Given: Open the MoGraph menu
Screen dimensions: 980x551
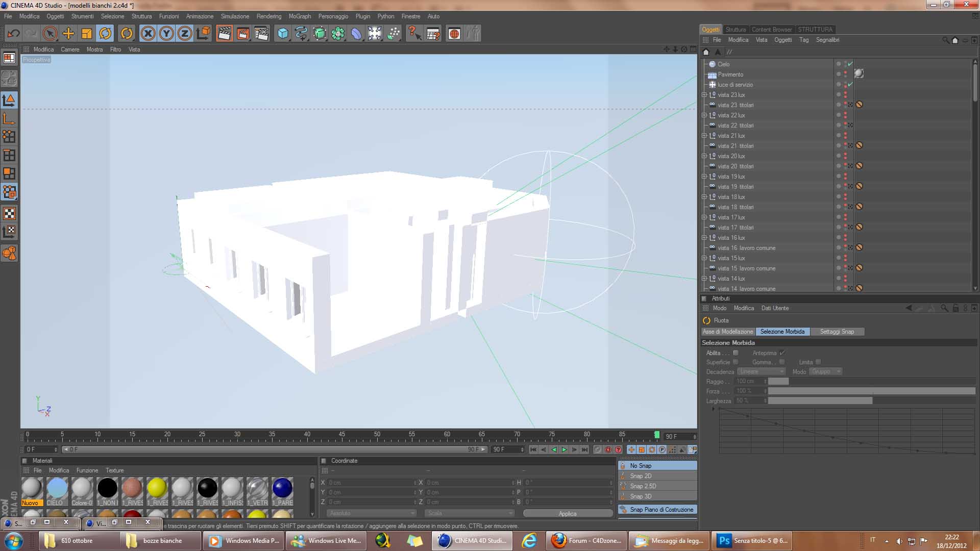Looking at the screenshot, I should click(x=299, y=16).
